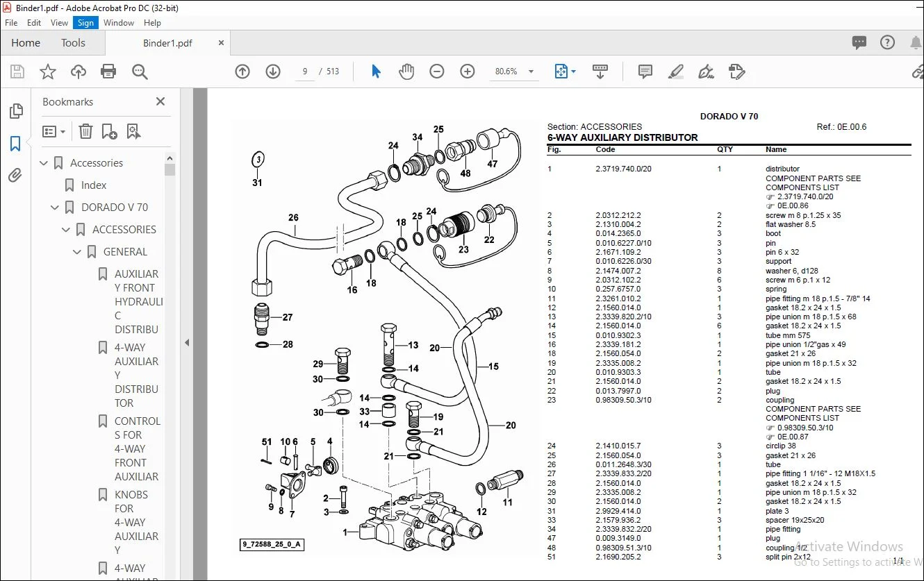Collapse the ACCESSORIES sub-branch chevron
Screen dimensions: 924x581
[x=67, y=230]
